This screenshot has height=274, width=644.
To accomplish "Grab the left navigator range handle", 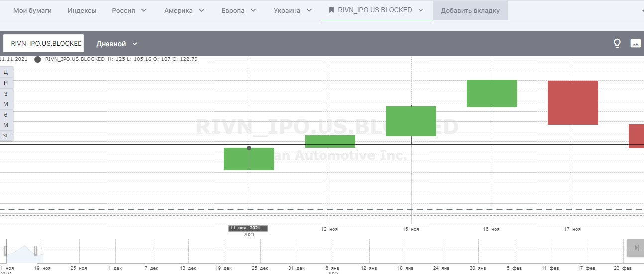I will click(5, 250).
